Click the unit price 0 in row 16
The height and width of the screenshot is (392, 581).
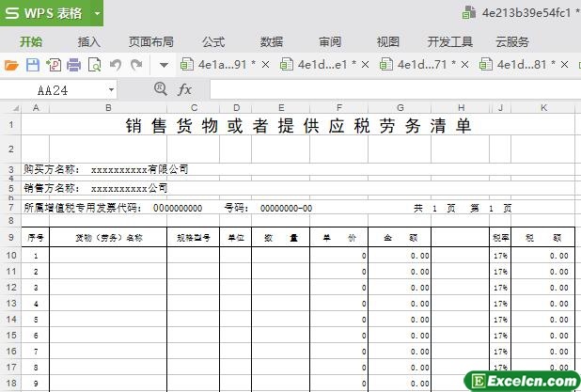364,352
